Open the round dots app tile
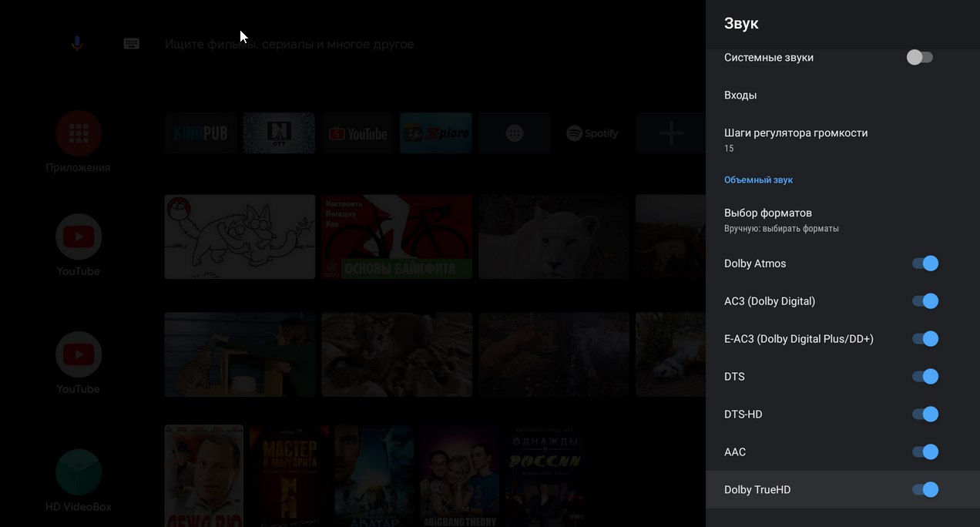This screenshot has height=527, width=980. click(x=515, y=133)
